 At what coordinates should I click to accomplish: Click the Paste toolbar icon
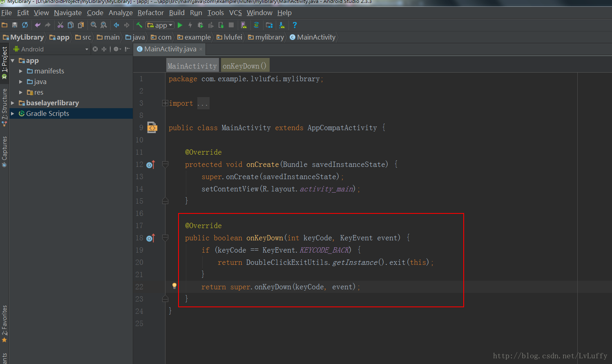tap(81, 25)
